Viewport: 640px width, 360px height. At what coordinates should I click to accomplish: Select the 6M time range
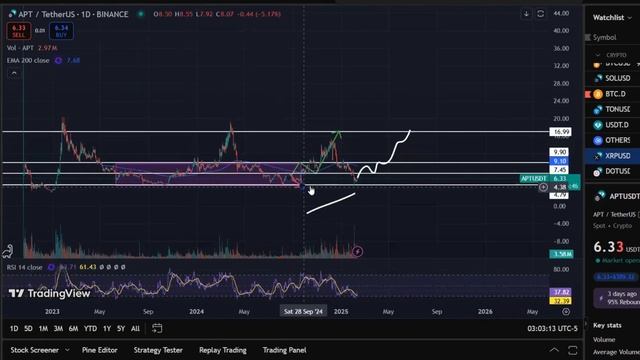(x=73, y=329)
